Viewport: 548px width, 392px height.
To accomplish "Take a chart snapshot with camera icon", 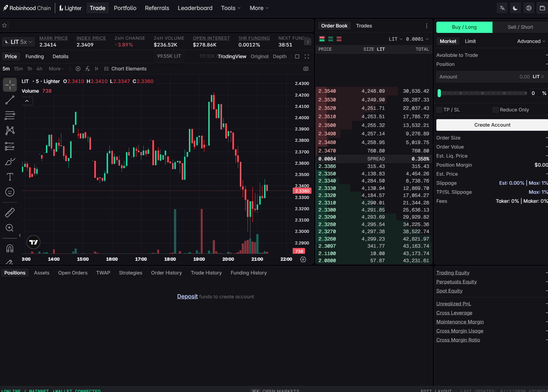I will 306,69.
